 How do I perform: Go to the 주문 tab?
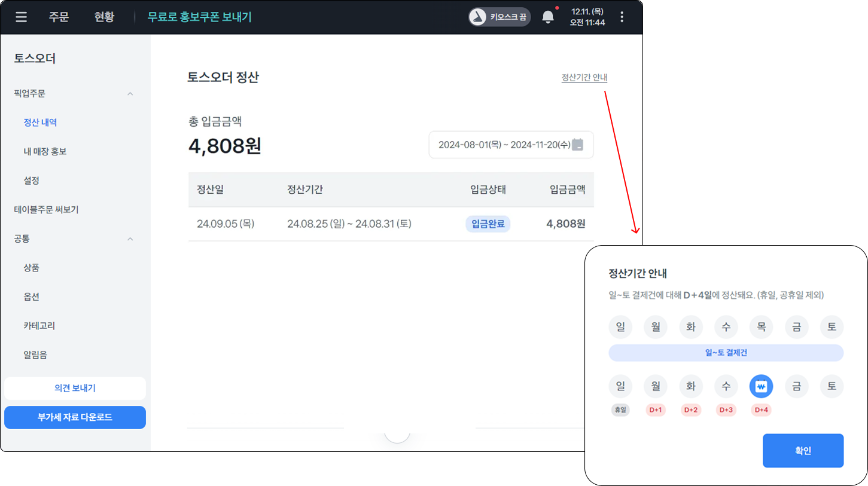pos(59,17)
